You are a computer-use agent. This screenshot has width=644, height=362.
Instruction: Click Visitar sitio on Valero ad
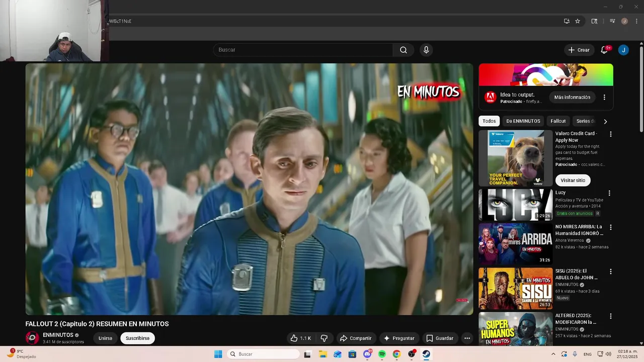point(573,180)
